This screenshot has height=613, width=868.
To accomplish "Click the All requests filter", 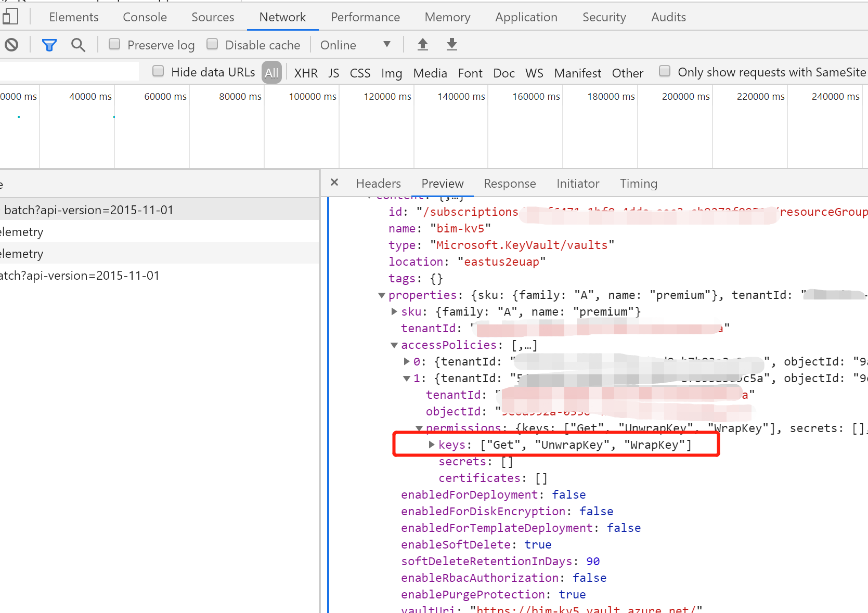I will point(271,73).
